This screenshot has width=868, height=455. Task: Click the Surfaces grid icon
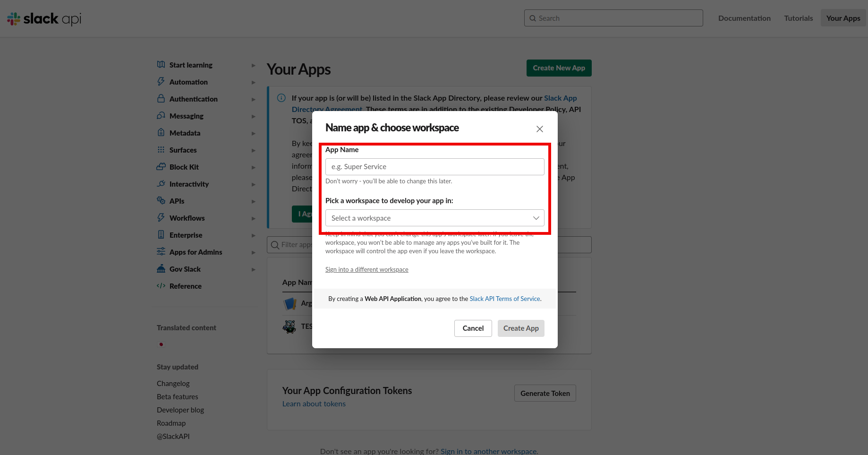point(161,150)
